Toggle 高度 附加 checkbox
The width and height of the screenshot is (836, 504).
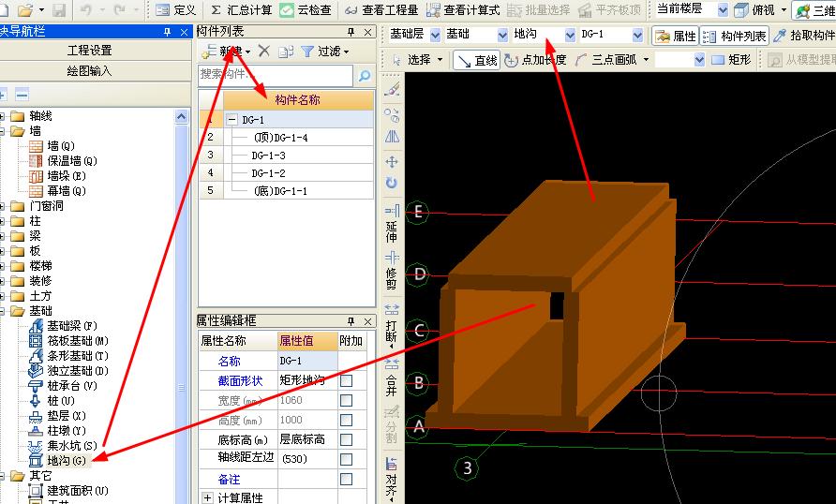point(346,420)
